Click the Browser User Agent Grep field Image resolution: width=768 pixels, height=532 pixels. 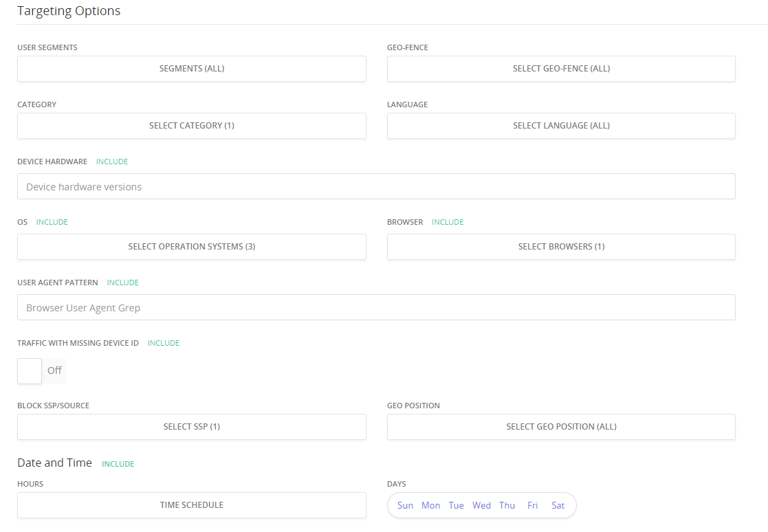click(375, 308)
